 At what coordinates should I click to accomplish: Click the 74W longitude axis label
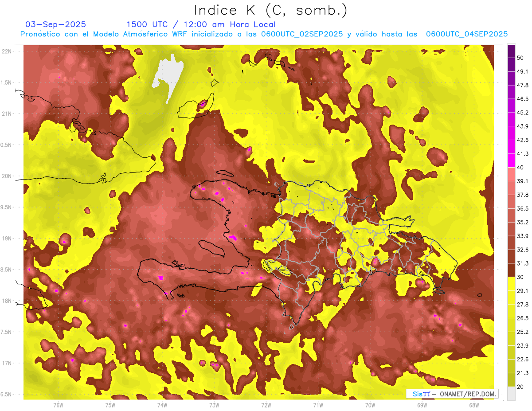click(x=162, y=405)
